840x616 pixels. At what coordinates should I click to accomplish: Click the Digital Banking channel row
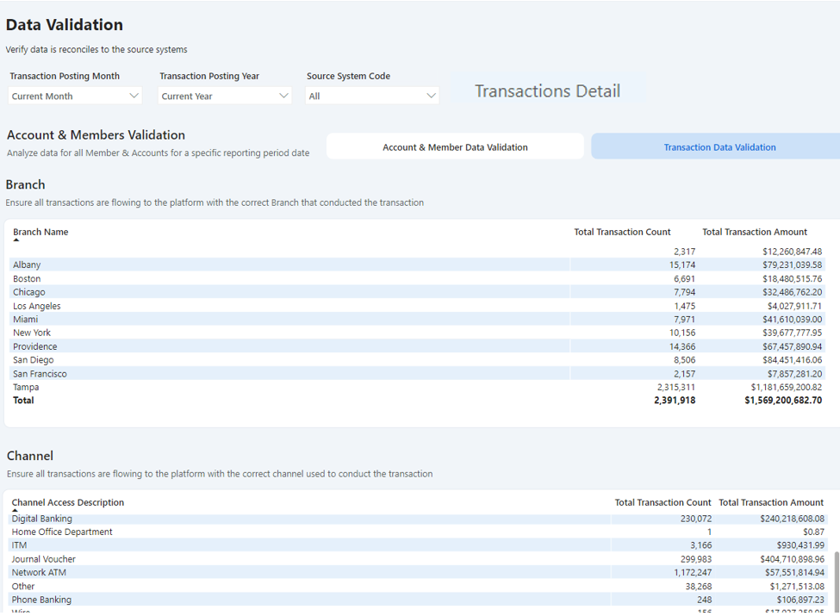tap(41, 519)
